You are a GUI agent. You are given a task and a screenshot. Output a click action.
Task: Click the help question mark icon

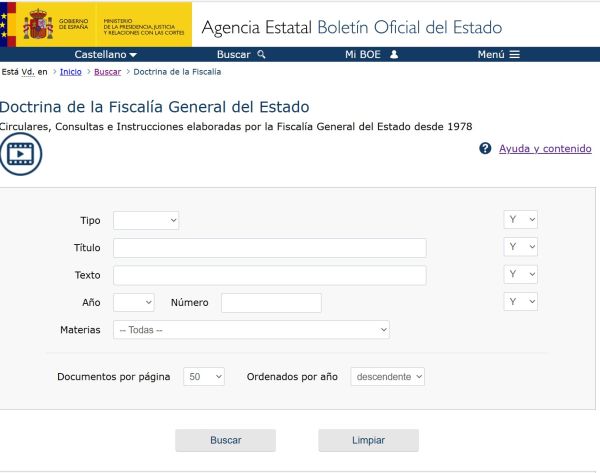pos(485,148)
